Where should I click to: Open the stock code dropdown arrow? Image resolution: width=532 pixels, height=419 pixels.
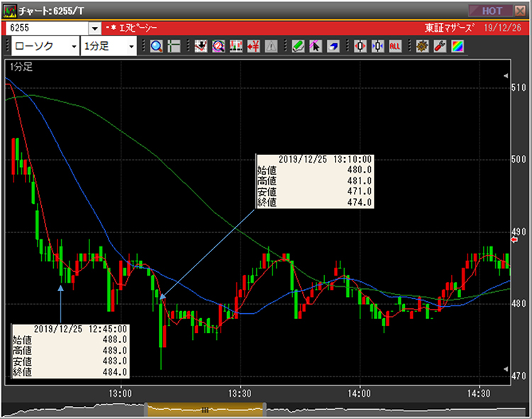[95, 28]
